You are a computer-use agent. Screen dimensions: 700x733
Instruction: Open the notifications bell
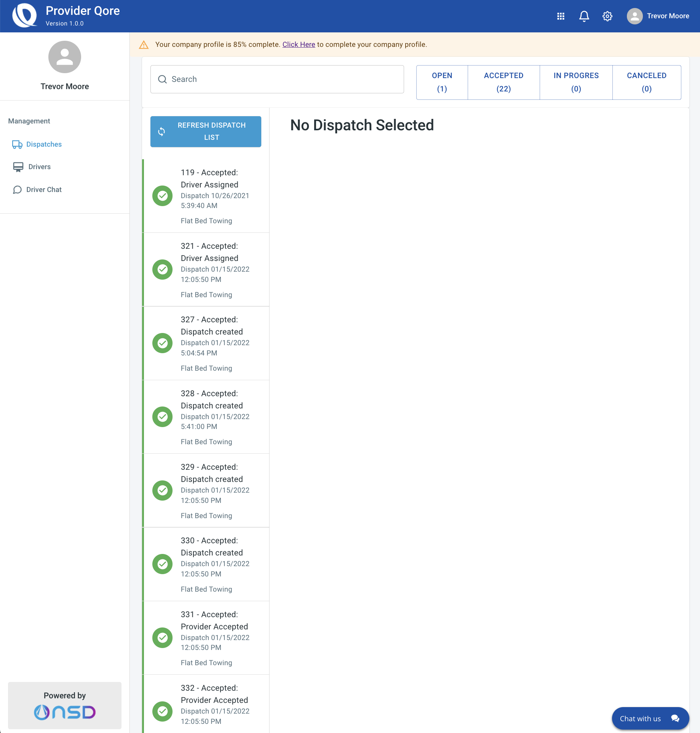(584, 16)
